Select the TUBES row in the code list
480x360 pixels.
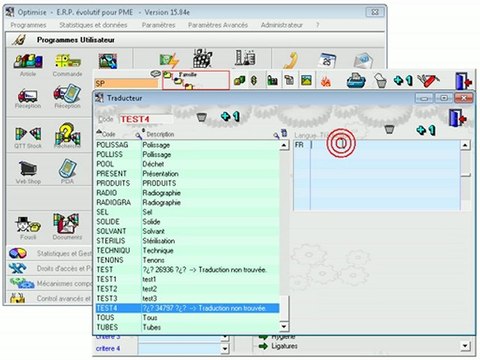coord(187,327)
